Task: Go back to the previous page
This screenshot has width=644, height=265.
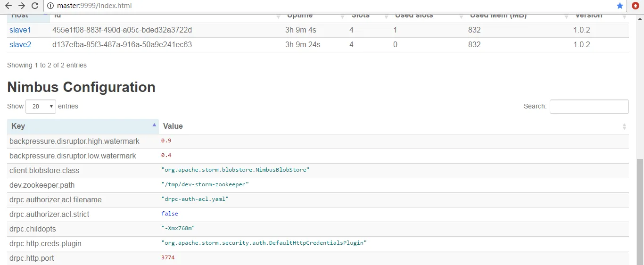Action: pos(8,6)
